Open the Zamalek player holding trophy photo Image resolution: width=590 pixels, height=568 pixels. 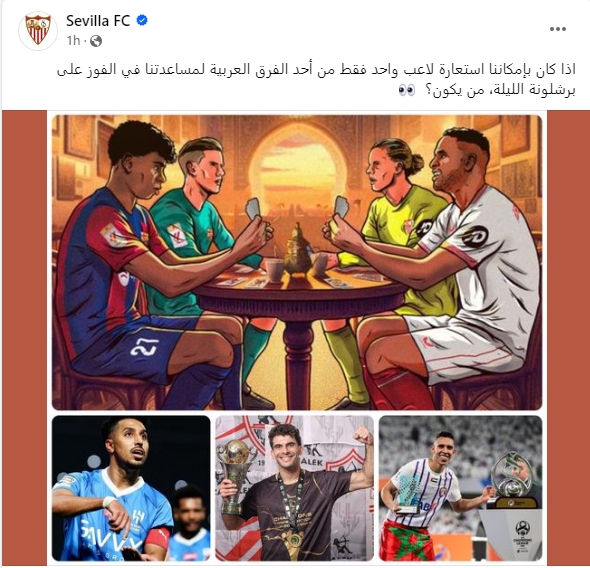tap(295, 488)
